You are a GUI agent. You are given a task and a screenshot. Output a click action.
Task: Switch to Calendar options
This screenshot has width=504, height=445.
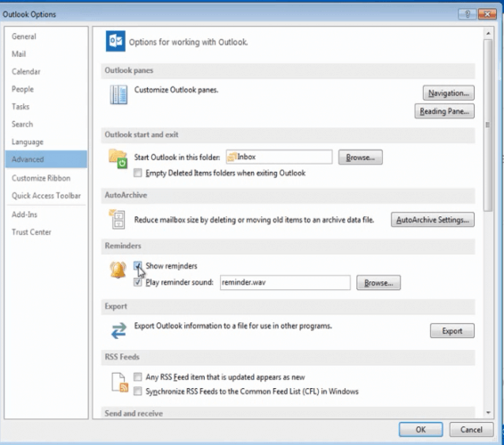click(46, 71)
